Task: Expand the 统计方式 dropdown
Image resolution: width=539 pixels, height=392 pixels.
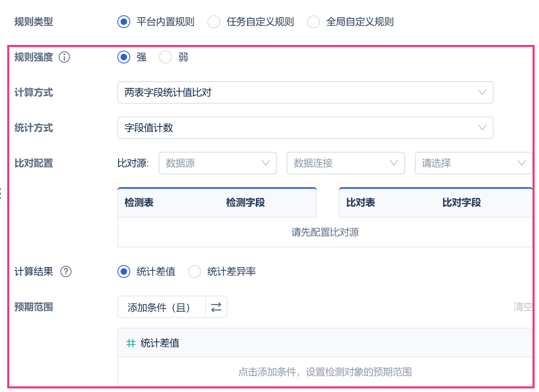Action: 305,128
